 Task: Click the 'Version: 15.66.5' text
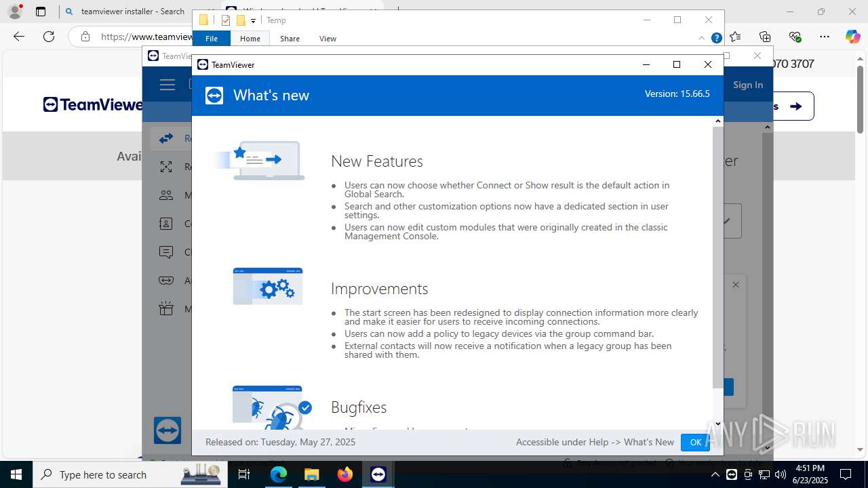coord(677,94)
